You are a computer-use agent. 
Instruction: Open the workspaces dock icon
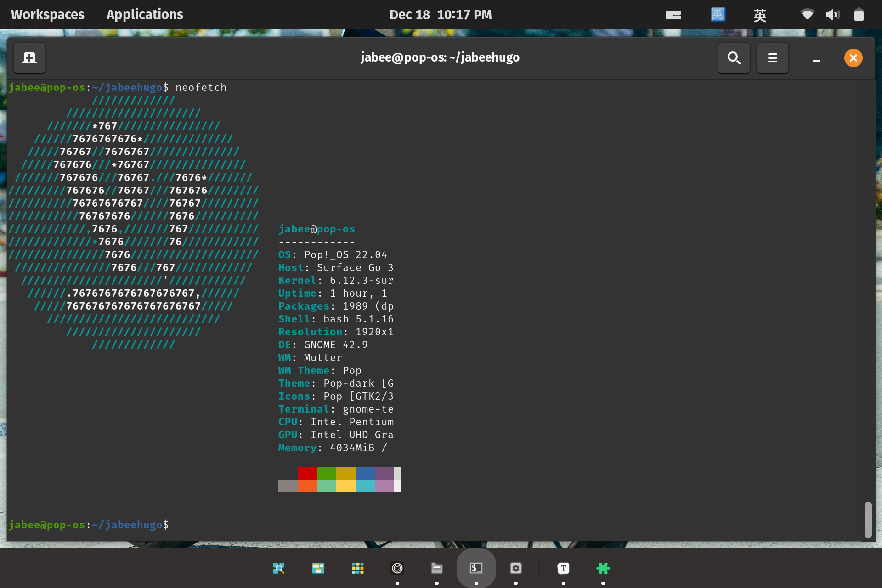[318, 568]
